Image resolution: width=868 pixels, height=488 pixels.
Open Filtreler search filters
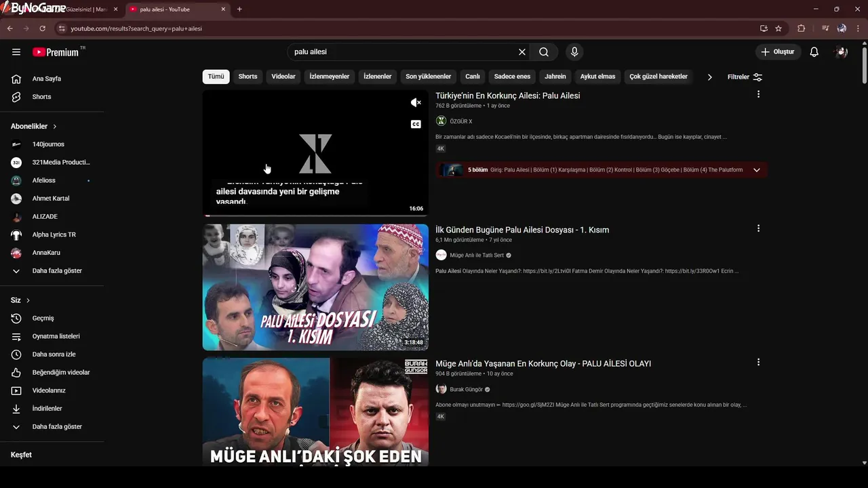tap(745, 77)
